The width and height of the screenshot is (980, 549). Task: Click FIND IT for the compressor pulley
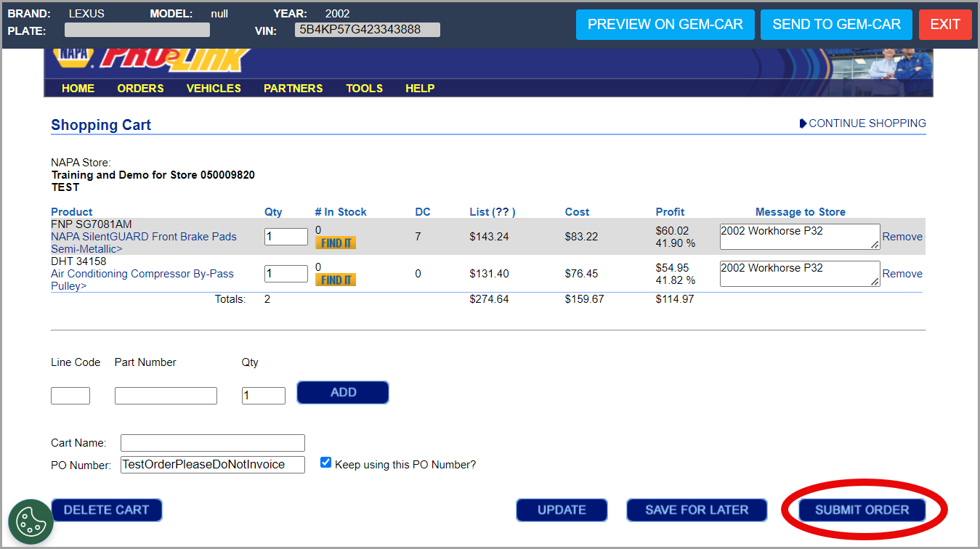[x=336, y=280]
